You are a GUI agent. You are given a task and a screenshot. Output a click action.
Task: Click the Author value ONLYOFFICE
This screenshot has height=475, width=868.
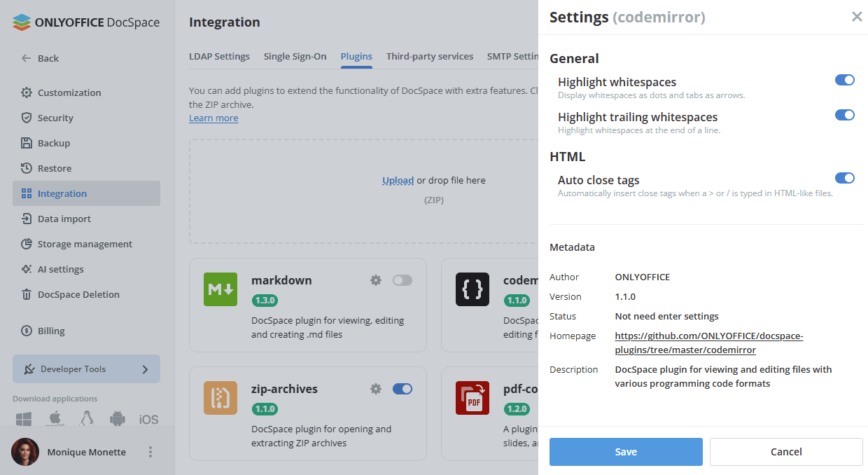click(x=643, y=277)
